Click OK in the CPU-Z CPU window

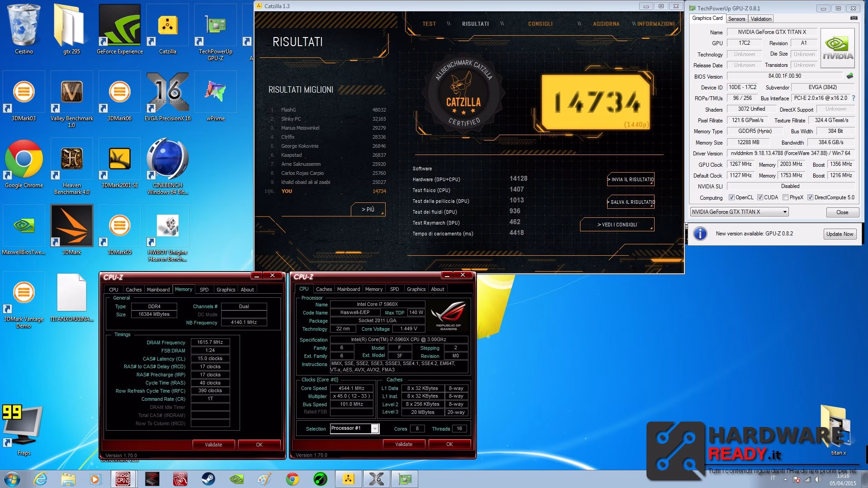tap(449, 444)
